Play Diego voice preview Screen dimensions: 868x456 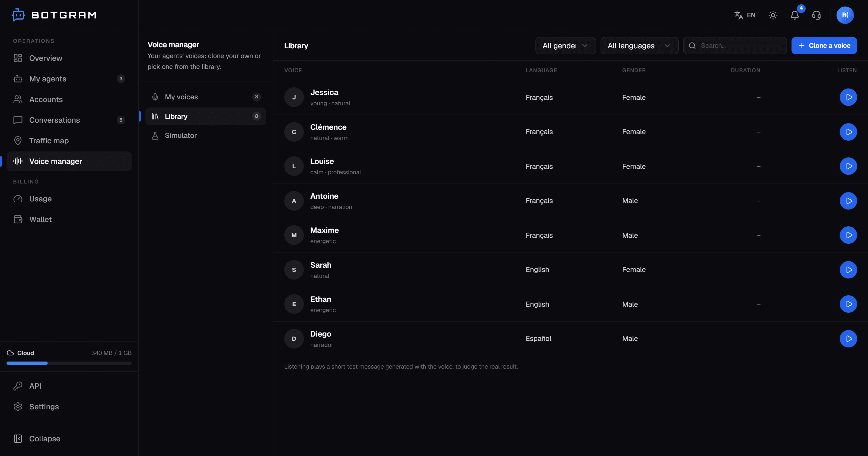pos(848,339)
